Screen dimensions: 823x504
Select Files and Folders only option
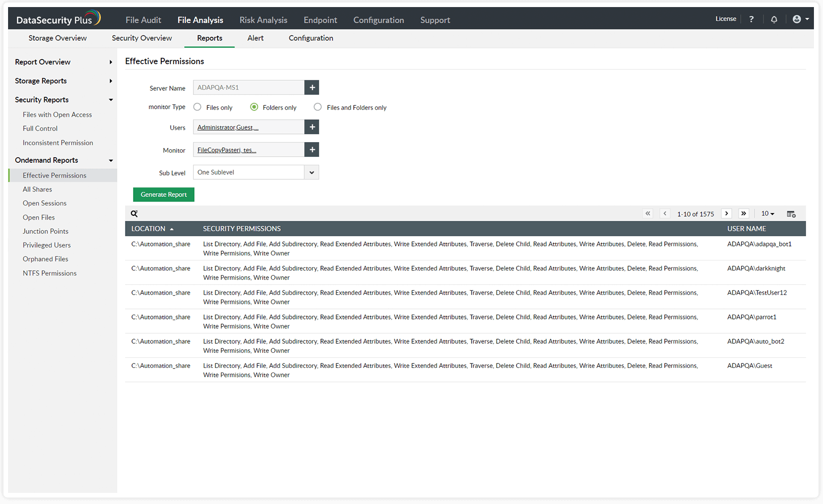(318, 107)
